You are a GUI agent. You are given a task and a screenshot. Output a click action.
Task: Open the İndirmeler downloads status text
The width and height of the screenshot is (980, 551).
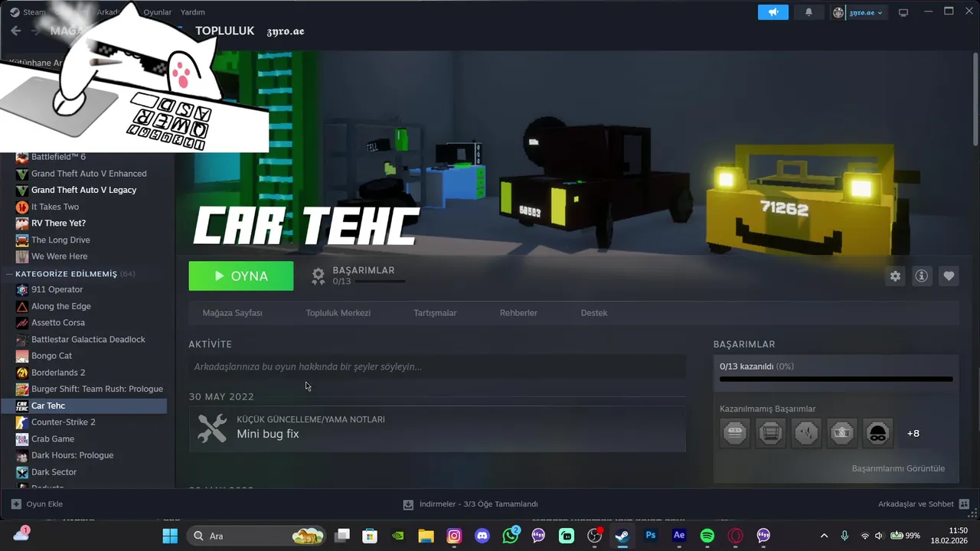(479, 504)
